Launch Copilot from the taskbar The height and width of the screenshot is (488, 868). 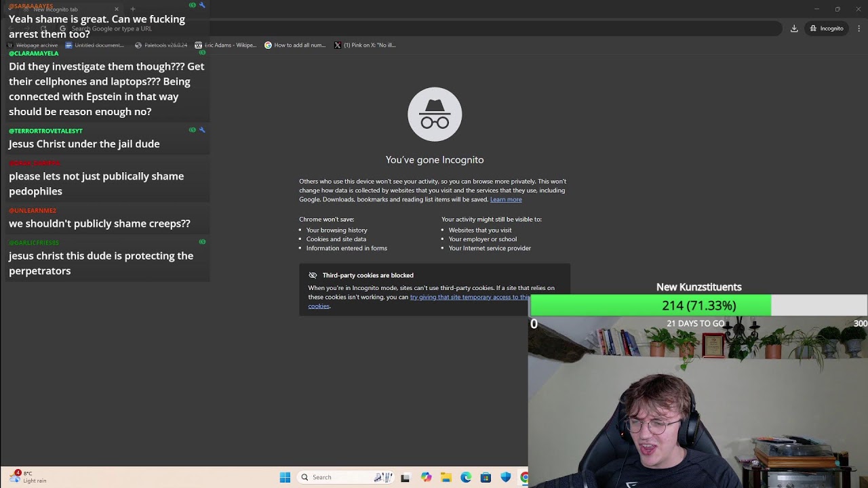[x=426, y=477]
